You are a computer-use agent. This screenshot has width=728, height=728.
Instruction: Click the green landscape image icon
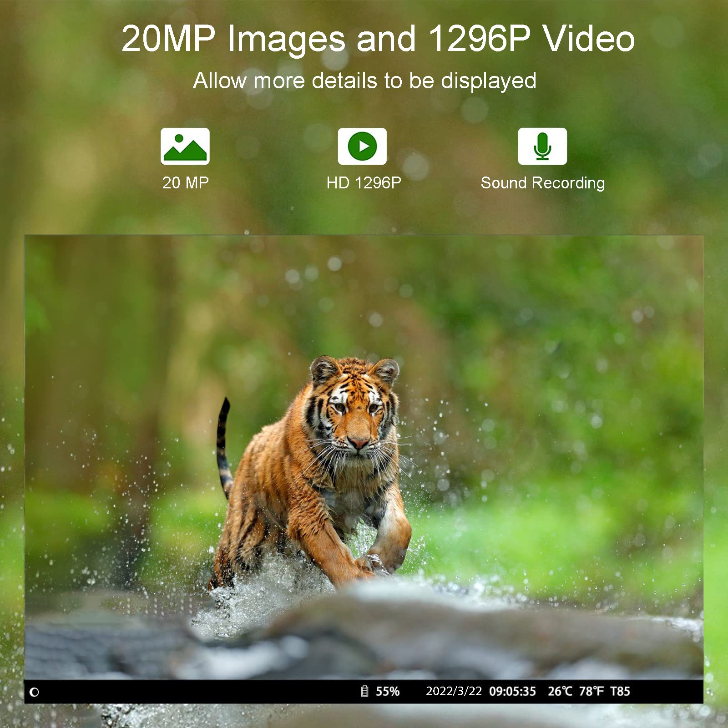(x=185, y=146)
